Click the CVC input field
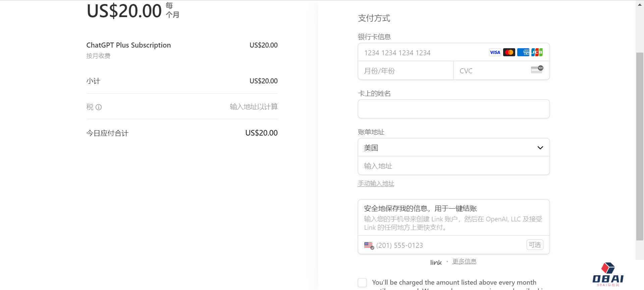Screen dimensions: 644x290 pyautogui.click(x=493, y=71)
